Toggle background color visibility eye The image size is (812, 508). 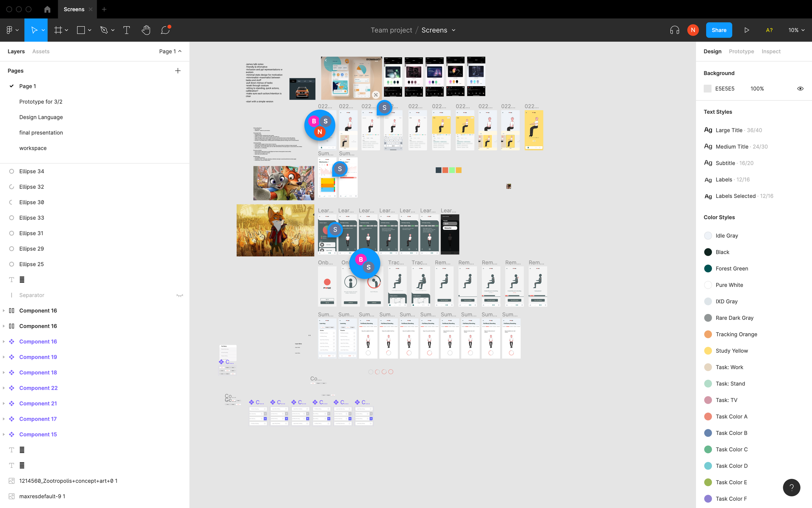[x=800, y=89]
